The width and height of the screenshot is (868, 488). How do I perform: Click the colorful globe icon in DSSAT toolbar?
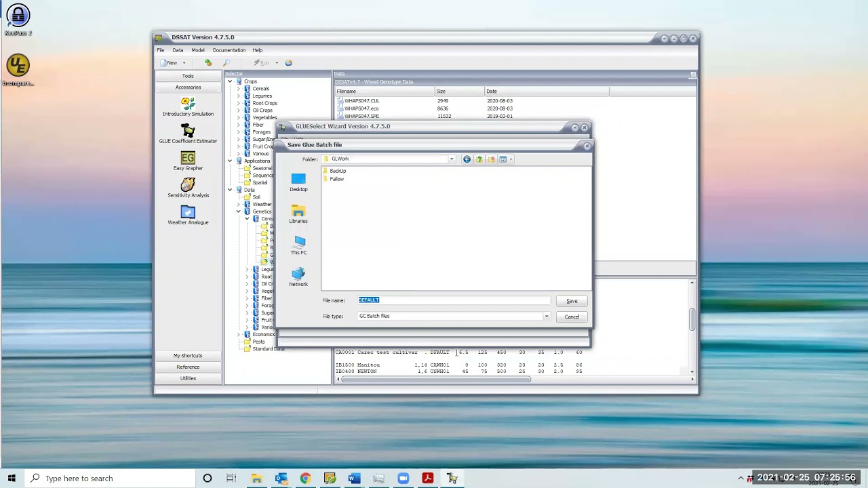coord(288,63)
